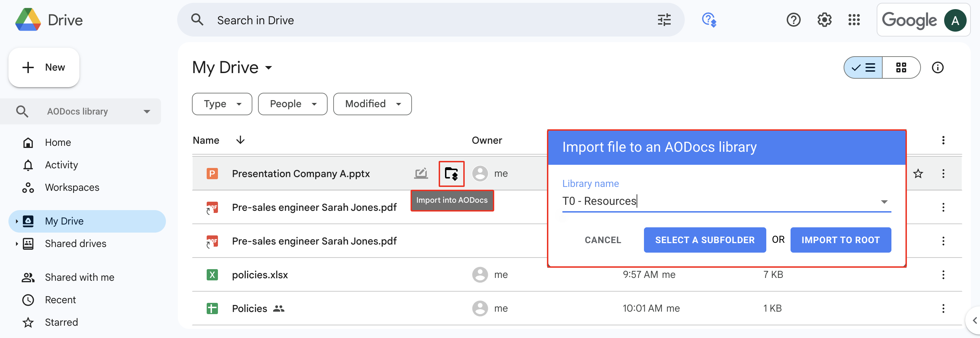The width and height of the screenshot is (980, 338).
Task: Open more actions for Presentation Company A.pptx
Action: coord(943,174)
